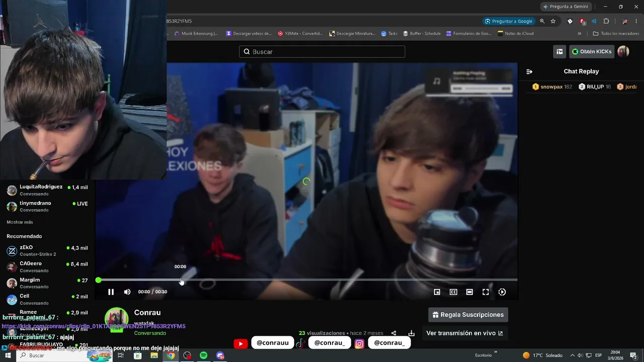Open TikTok link @conrau_
644x362 pixels.
[x=330, y=343]
